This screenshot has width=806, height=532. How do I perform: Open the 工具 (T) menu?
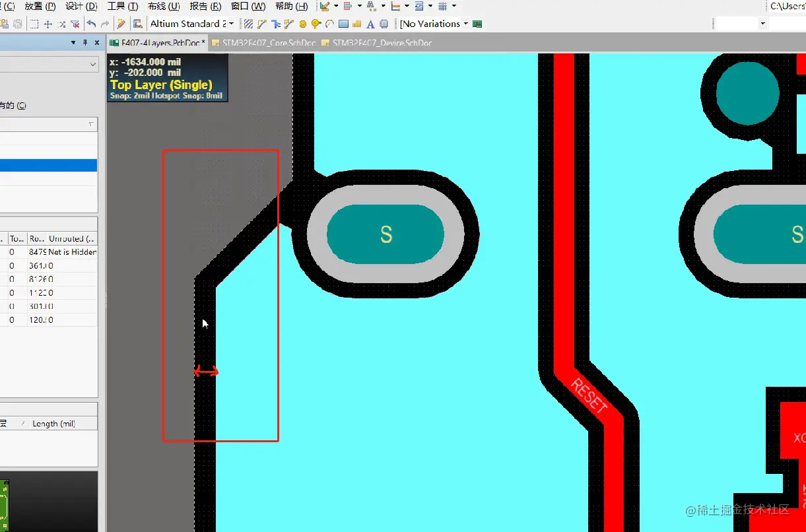pos(122,6)
